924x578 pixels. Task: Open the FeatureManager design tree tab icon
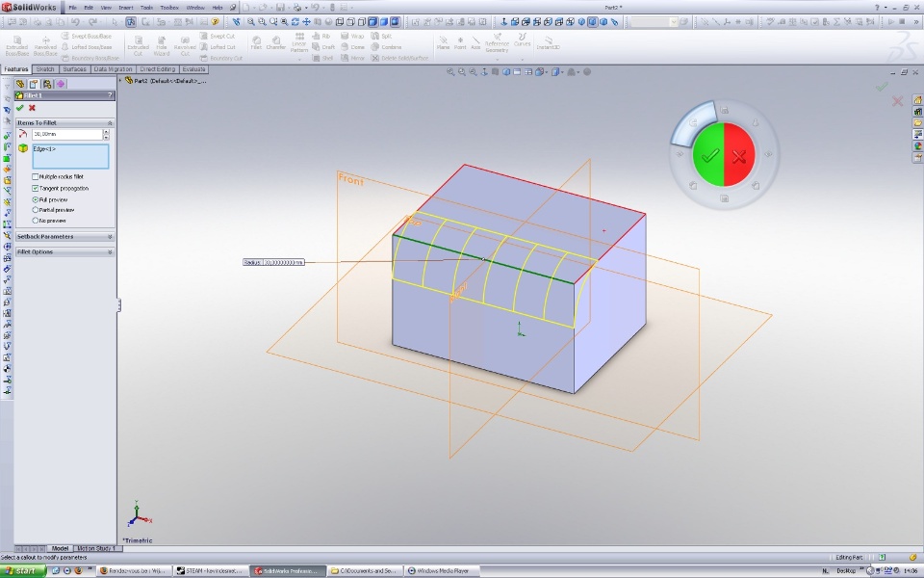(20, 85)
